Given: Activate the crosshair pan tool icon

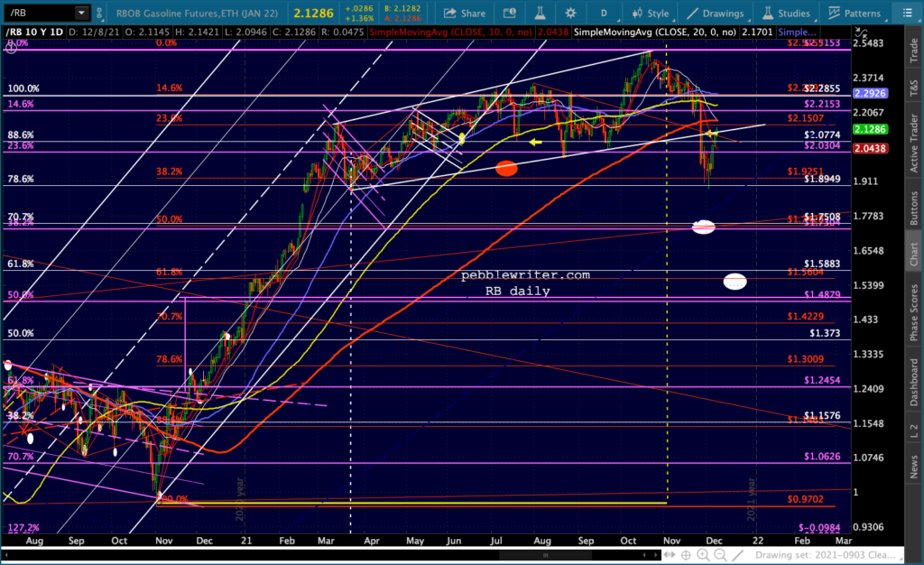Looking at the screenshot, I should [686, 554].
